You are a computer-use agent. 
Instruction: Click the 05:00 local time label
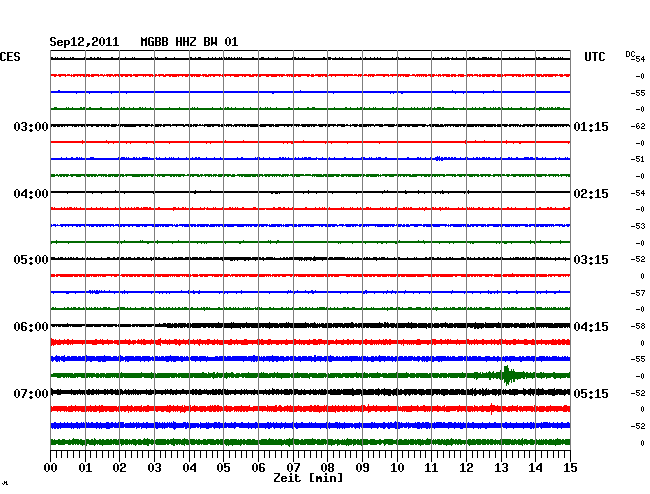click(31, 260)
